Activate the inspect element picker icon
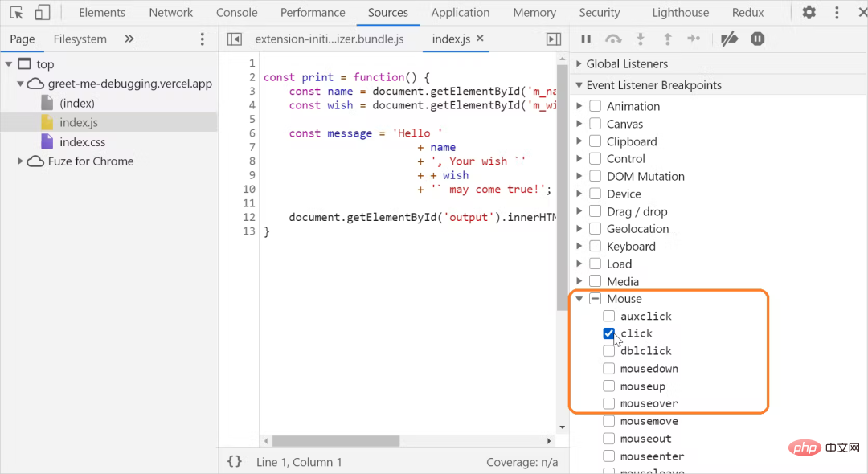 tap(17, 12)
